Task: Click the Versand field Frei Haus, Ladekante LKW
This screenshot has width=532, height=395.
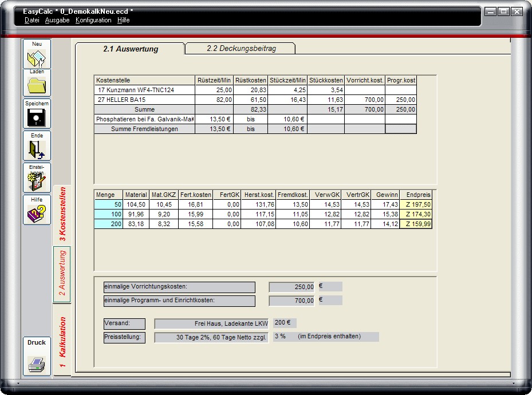Action: pos(212,323)
